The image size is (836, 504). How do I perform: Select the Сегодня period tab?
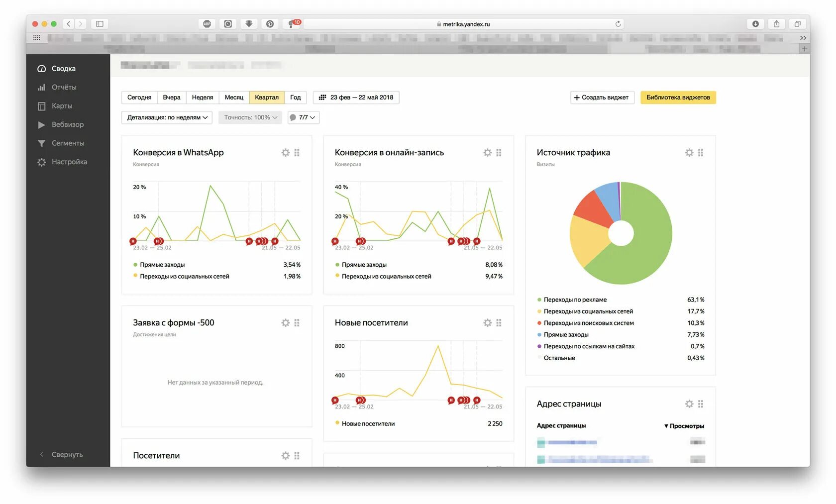139,98
